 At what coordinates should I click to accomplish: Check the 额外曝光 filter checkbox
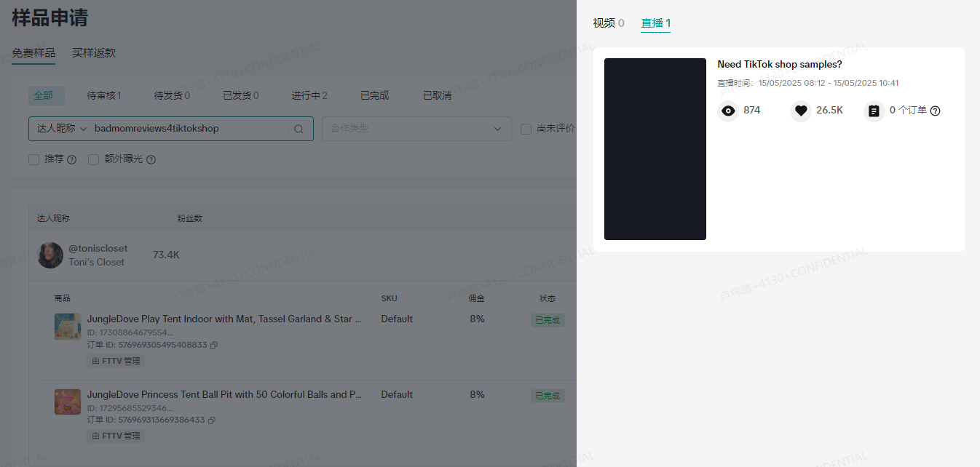click(x=93, y=159)
